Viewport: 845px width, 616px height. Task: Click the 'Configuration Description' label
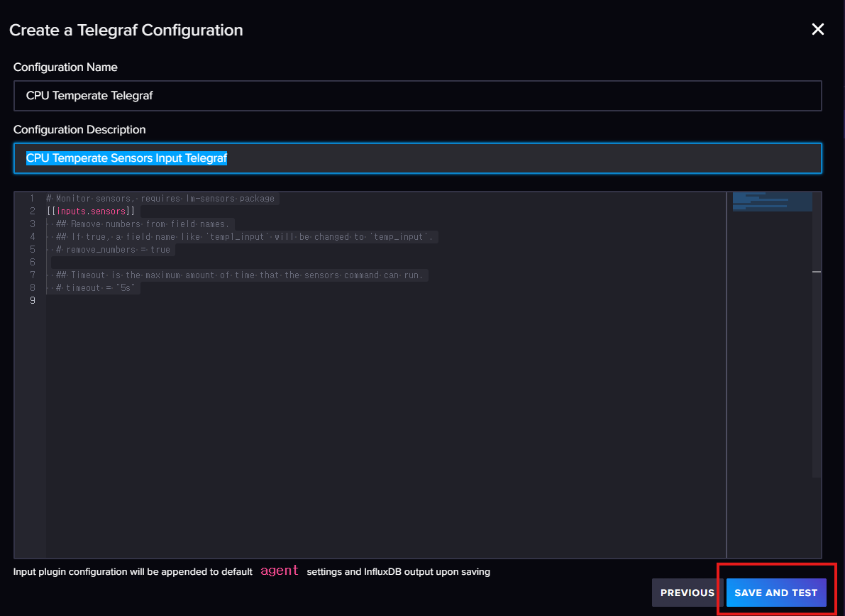[79, 130]
